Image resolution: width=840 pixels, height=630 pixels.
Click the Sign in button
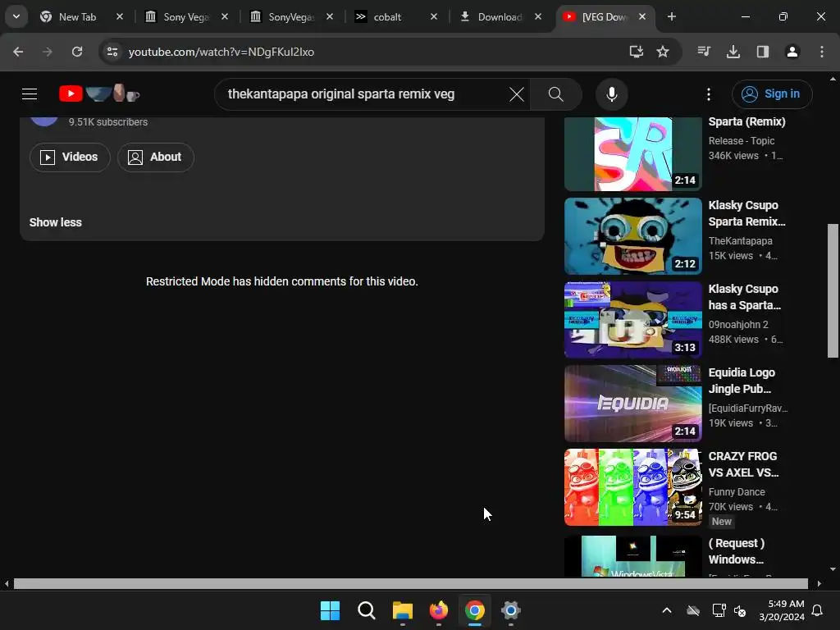(772, 94)
